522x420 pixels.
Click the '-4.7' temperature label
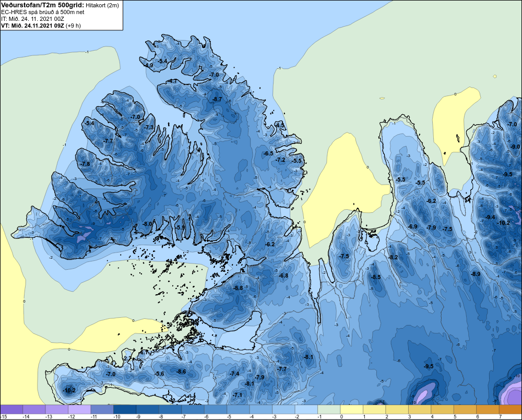point(172,81)
